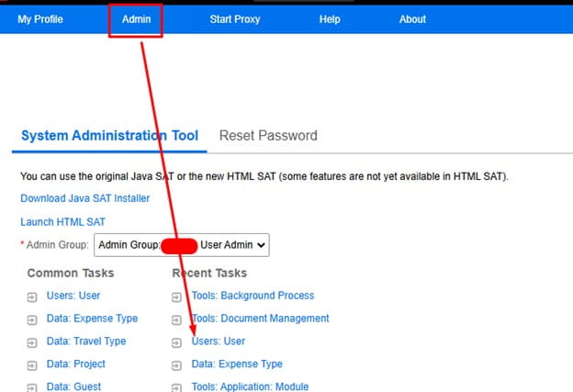This screenshot has height=392, width=573.
Task: Click arrow icon beside Data: Expense Type in Recent Tasks
Action: pos(176,365)
